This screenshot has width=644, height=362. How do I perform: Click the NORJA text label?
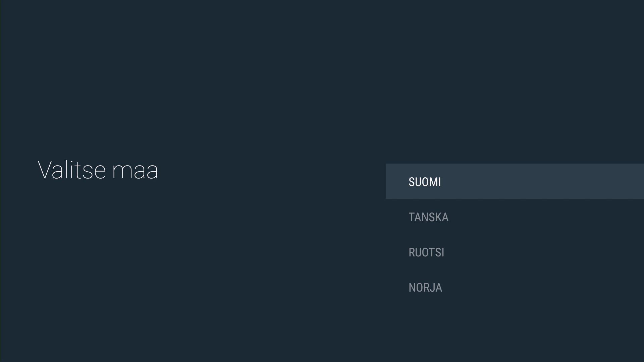point(425,287)
